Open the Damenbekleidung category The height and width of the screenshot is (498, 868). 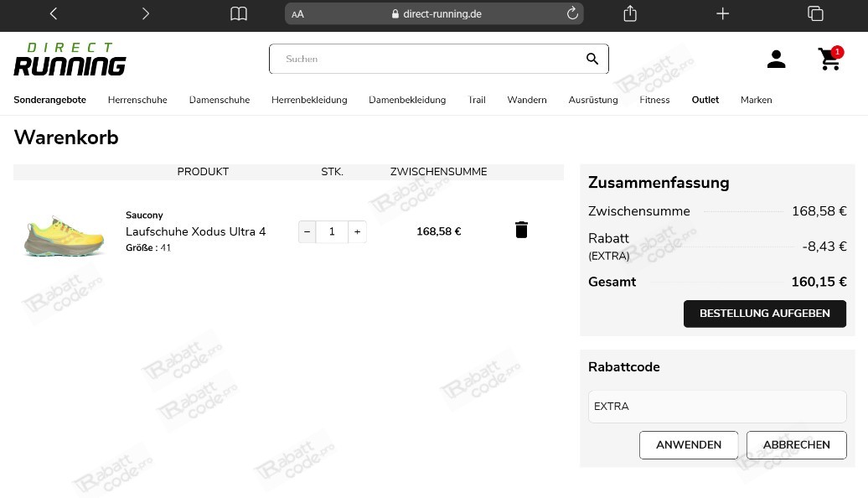tap(407, 100)
